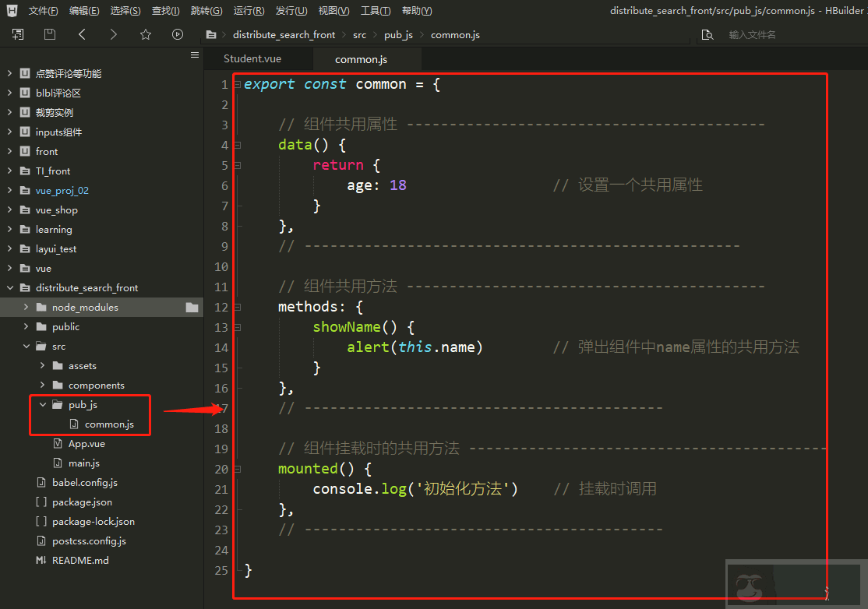
Task: Expand the components folder
Action: (41, 385)
